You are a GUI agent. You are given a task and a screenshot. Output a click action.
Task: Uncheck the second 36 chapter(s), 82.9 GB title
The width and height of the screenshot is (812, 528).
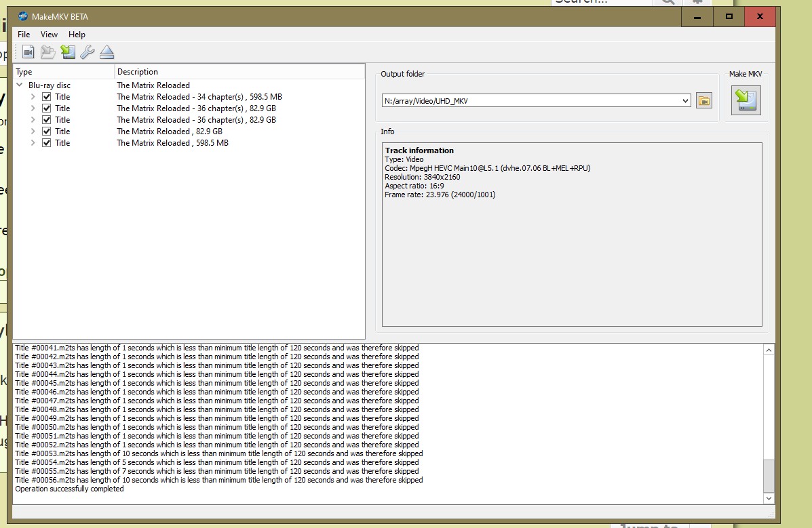point(47,119)
